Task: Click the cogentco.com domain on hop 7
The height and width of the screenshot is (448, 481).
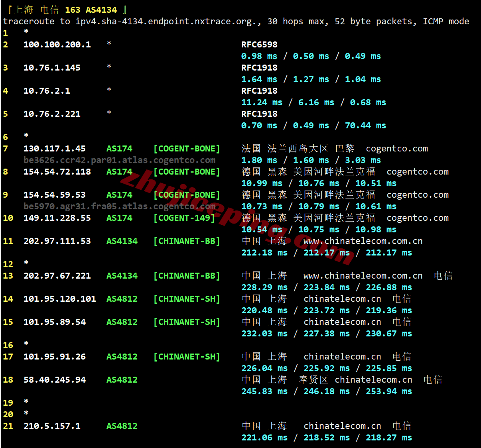Action: pyautogui.click(x=397, y=149)
